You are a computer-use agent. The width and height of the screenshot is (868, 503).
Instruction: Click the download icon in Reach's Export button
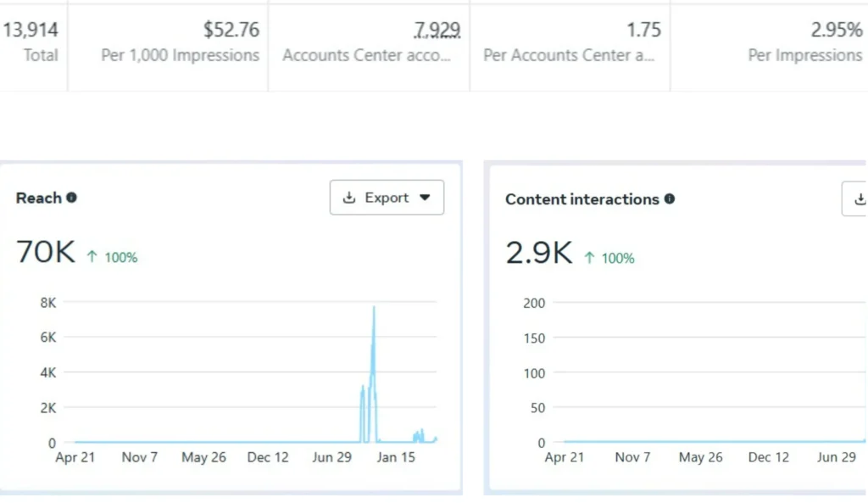pyautogui.click(x=348, y=198)
